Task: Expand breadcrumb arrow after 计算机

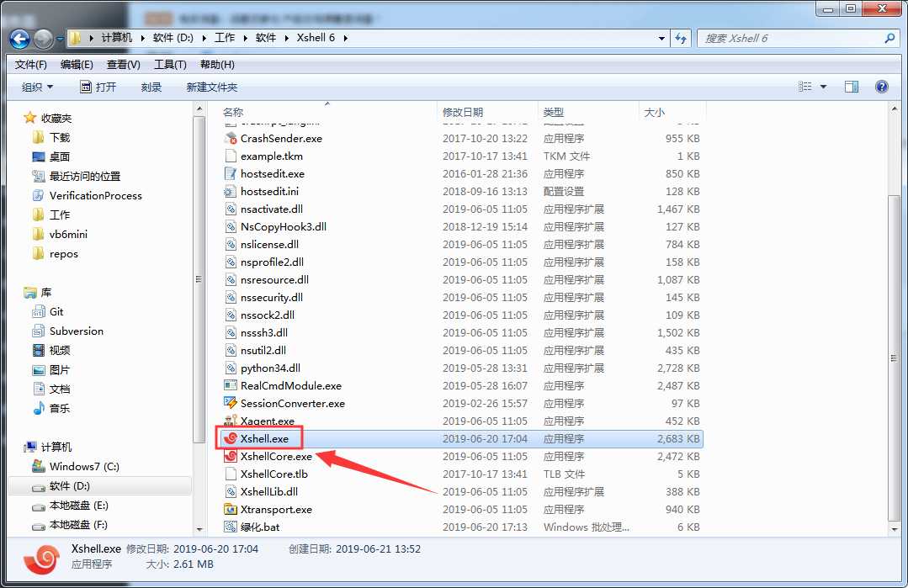Action: click(143, 38)
